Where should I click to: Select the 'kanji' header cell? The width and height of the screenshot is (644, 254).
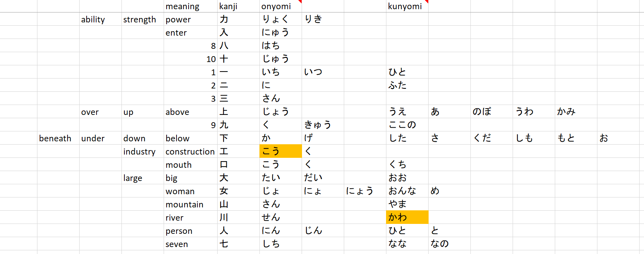238,6
